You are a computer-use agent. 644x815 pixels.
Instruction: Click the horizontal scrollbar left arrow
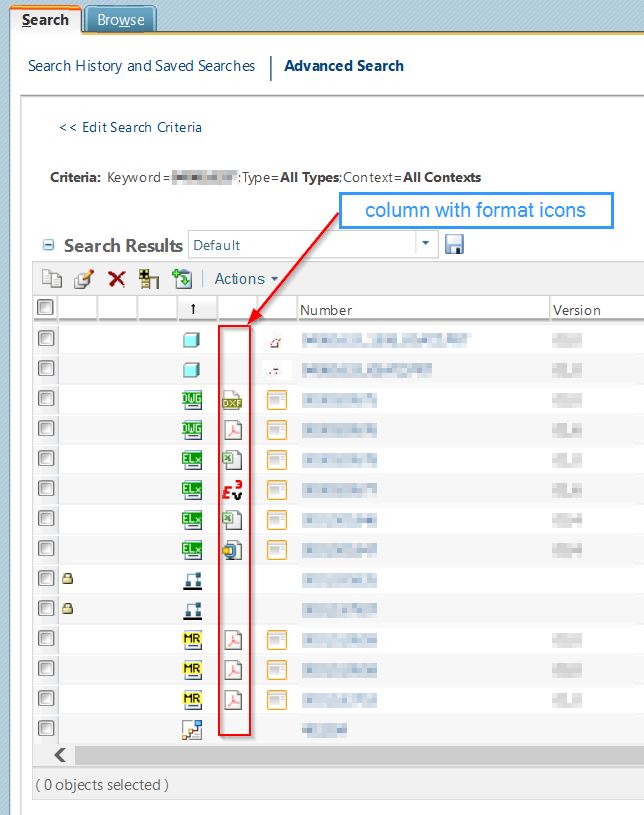[60, 755]
